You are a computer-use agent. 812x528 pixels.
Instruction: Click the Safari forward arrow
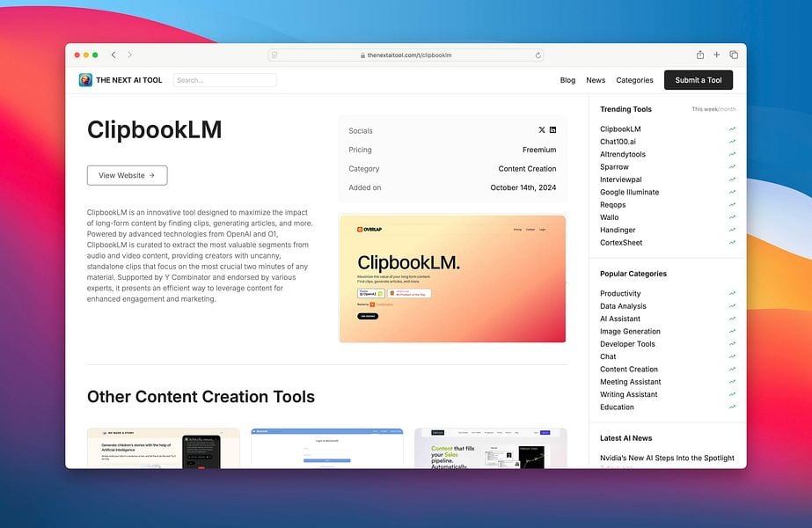coord(129,55)
